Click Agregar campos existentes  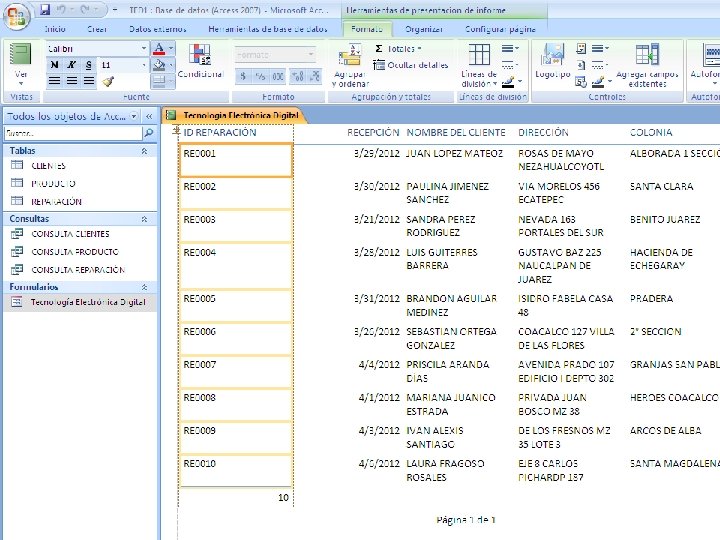[x=647, y=65]
